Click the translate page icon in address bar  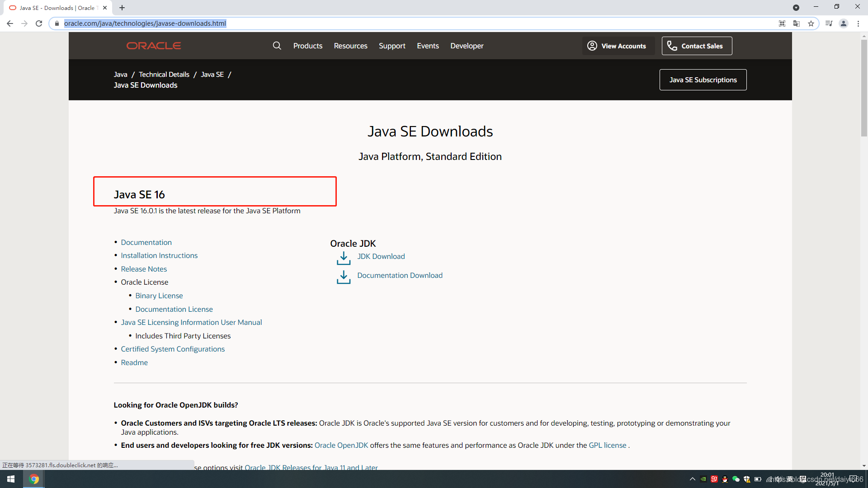click(797, 23)
